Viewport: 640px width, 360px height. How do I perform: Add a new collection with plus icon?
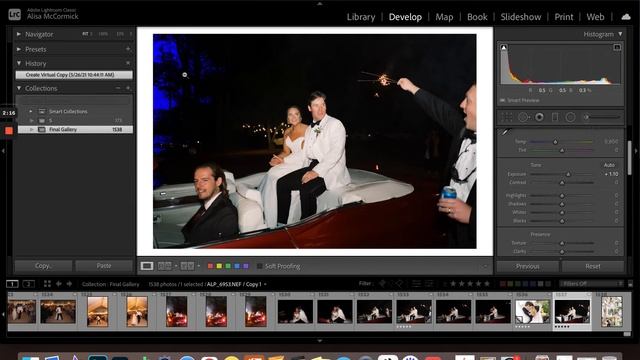pos(128,88)
